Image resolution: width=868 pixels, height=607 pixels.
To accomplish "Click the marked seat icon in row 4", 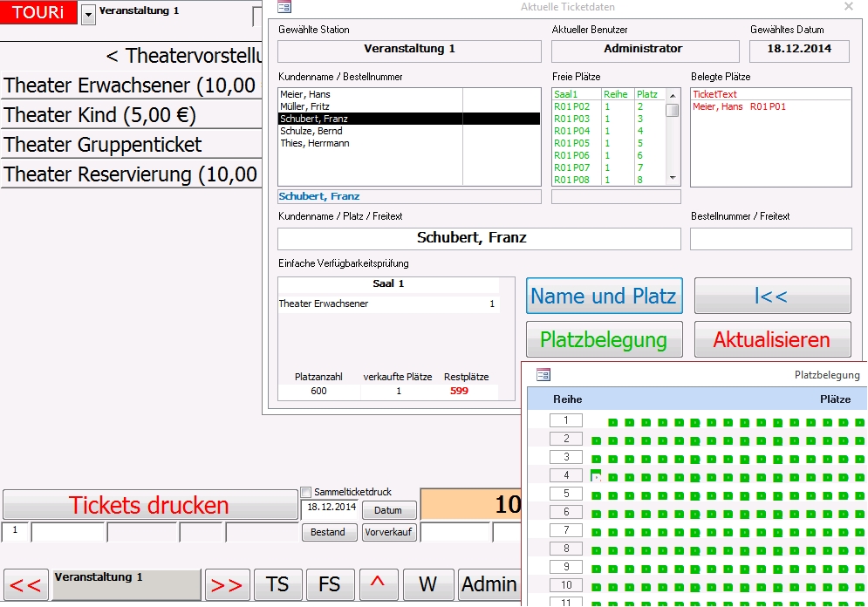I will (x=596, y=476).
